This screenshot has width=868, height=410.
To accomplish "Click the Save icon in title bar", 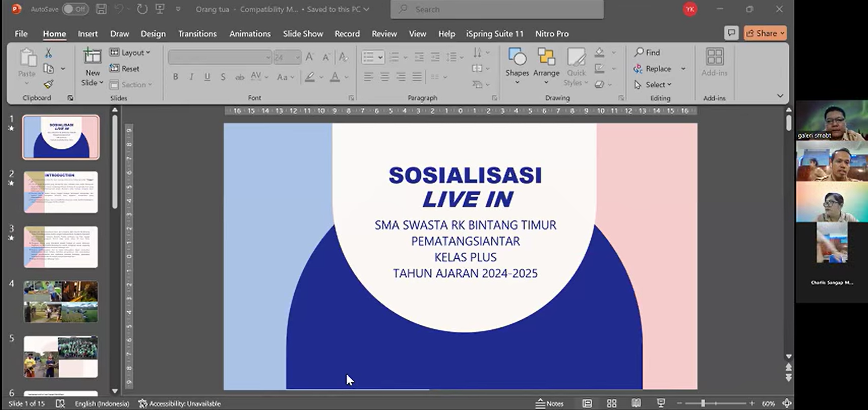I will (x=101, y=9).
